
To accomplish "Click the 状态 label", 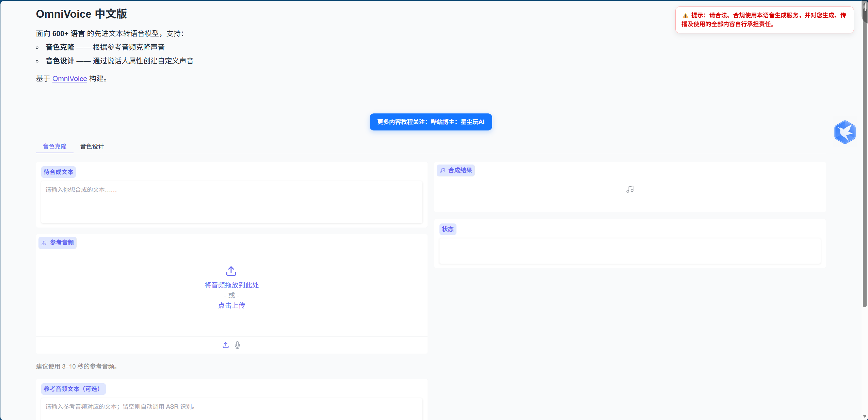I will pos(448,229).
